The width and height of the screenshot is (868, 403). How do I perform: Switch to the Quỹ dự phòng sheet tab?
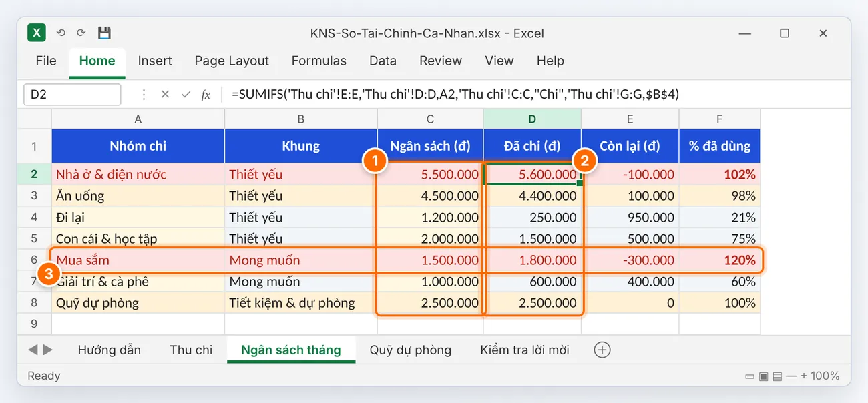tap(411, 350)
